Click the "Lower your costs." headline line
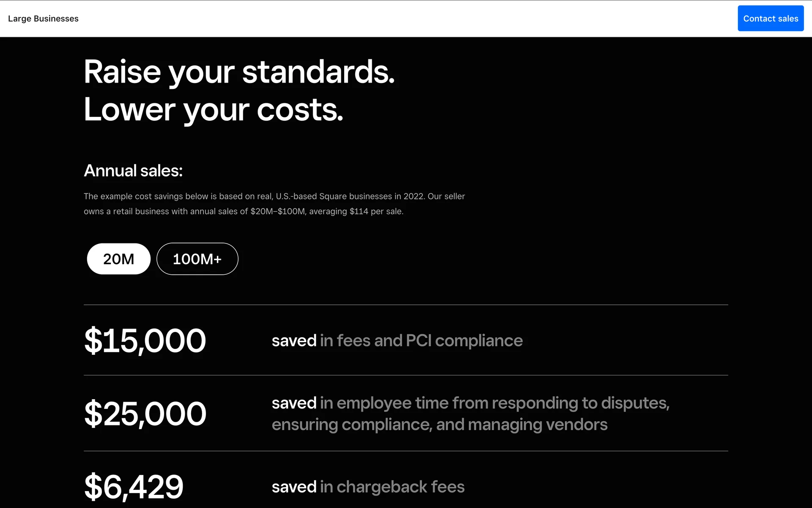The height and width of the screenshot is (508, 812). pyautogui.click(x=213, y=110)
